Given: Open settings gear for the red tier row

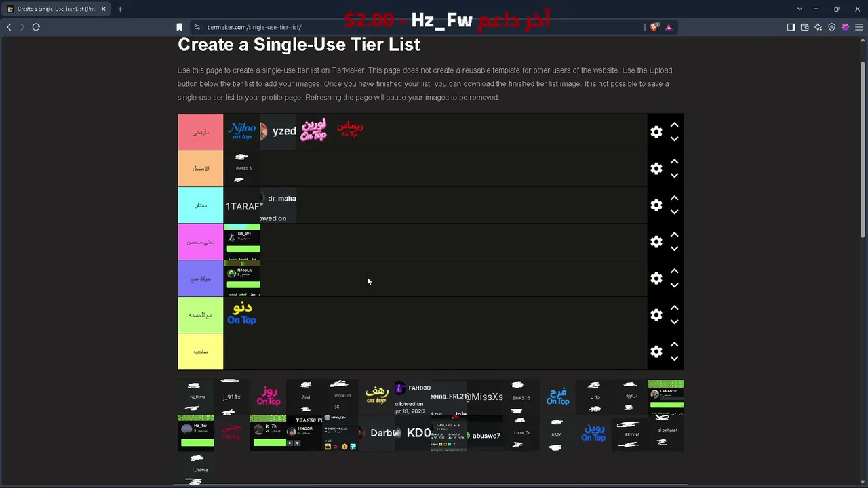Looking at the screenshot, I should pos(656,132).
